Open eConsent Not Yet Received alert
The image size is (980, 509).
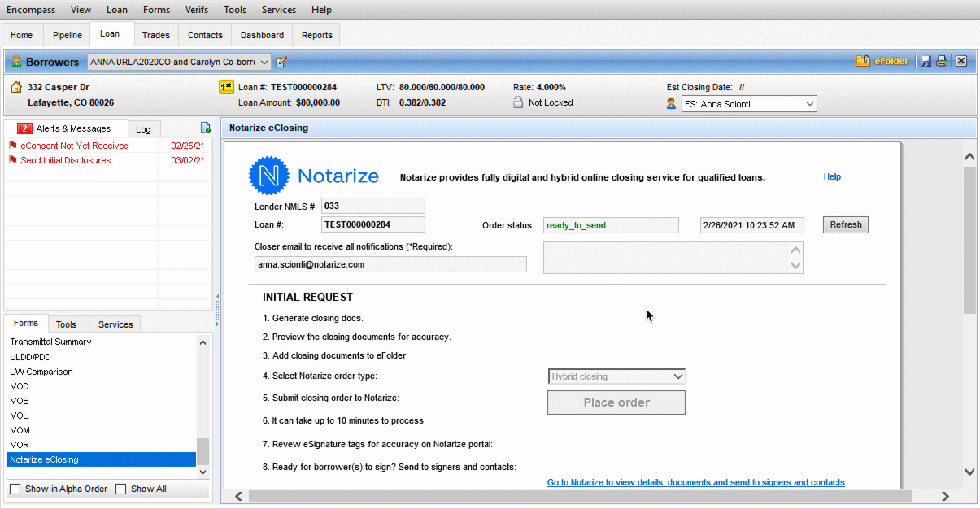75,146
